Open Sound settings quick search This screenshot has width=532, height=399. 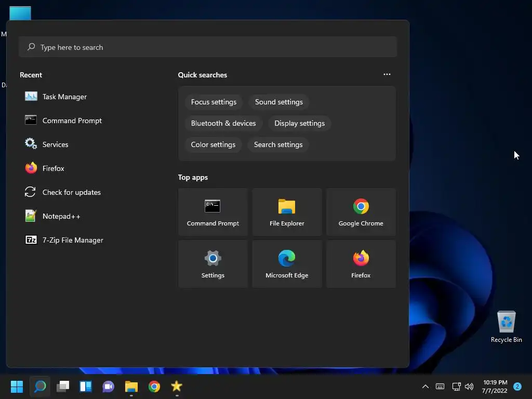click(x=279, y=102)
